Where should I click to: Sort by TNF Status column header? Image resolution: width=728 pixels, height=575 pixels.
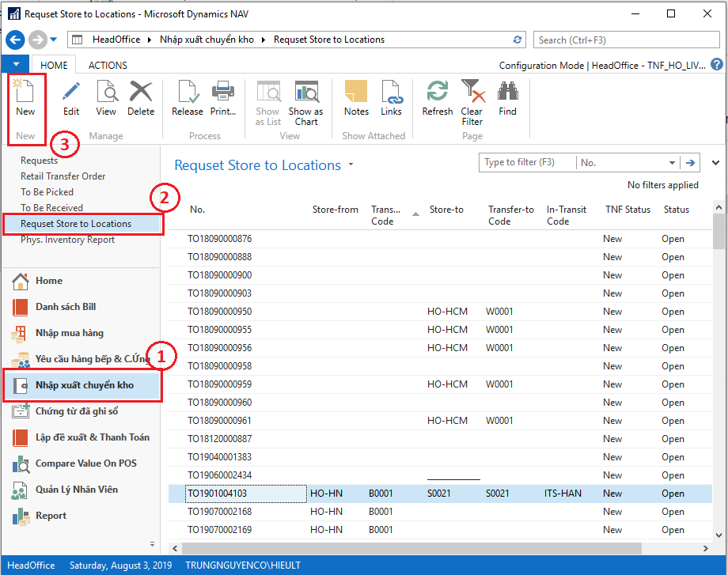[x=628, y=210]
